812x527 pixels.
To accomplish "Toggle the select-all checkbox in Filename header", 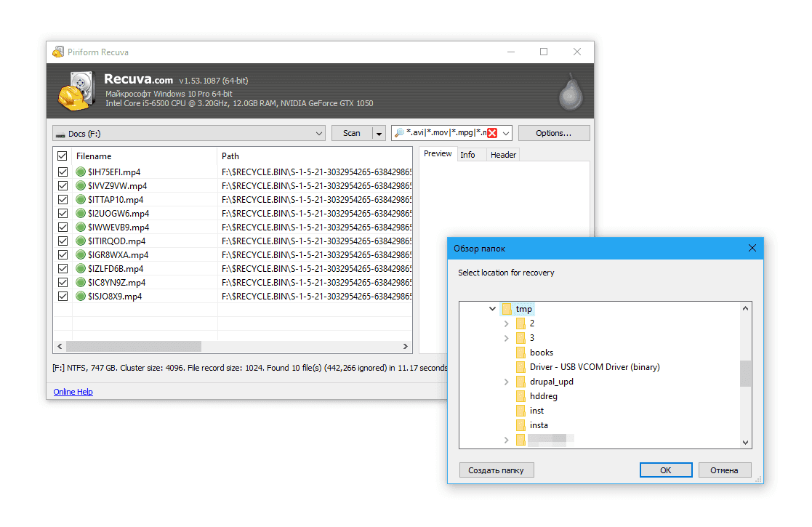I will click(x=62, y=156).
